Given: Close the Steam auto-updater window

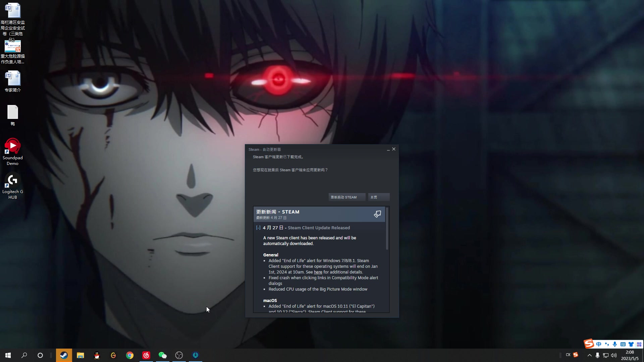Looking at the screenshot, I should (394, 149).
